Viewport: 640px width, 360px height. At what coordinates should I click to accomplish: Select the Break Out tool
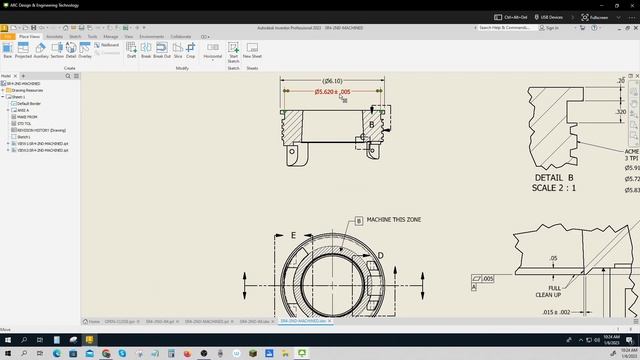click(162, 50)
